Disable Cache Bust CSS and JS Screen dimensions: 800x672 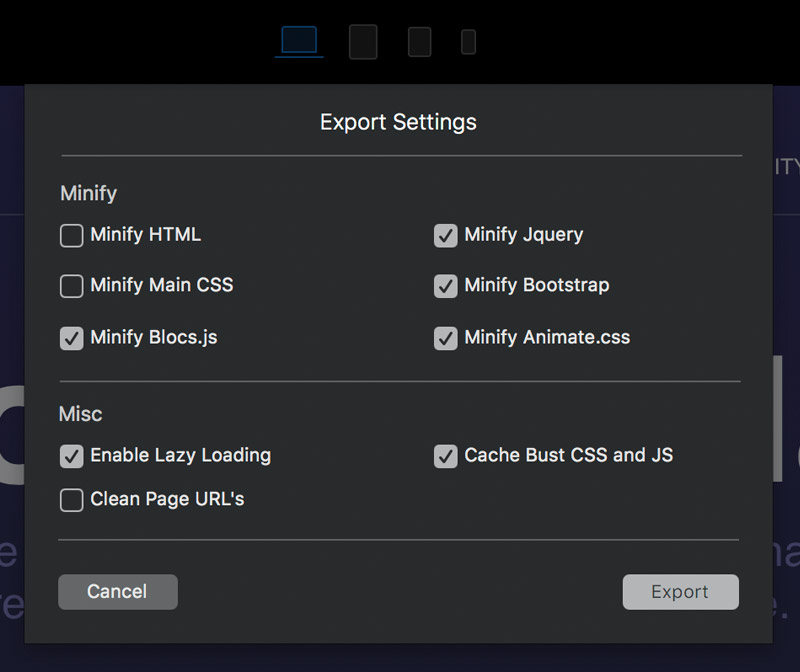[x=445, y=456]
